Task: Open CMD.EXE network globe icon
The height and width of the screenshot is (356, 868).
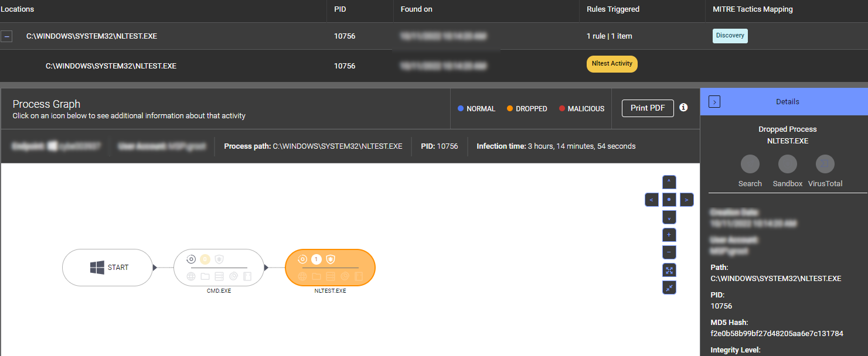Action: pyautogui.click(x=191, y=276)
